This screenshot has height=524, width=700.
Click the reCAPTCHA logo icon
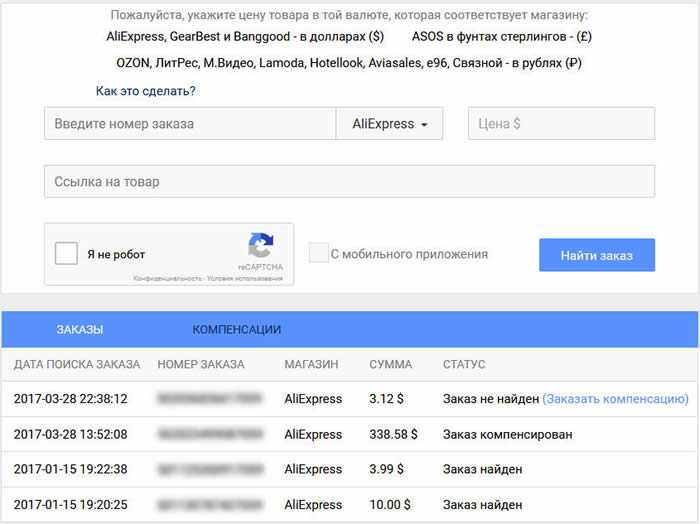click(261, 245)
